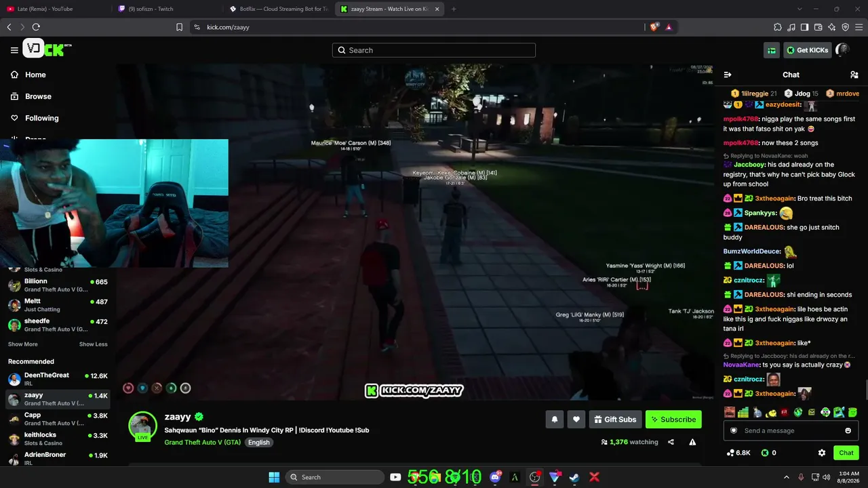Open the KICKs balance showing 0

(x=768, y=453)
